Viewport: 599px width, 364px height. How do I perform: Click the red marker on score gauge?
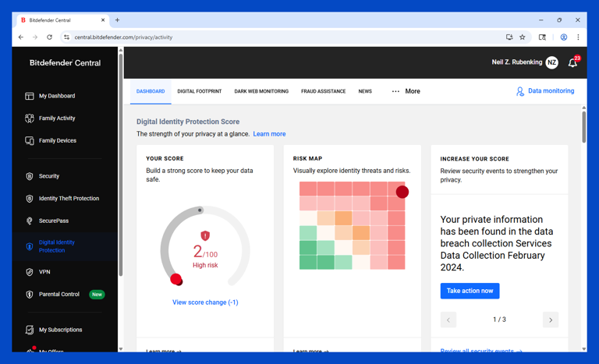(176, 280)
